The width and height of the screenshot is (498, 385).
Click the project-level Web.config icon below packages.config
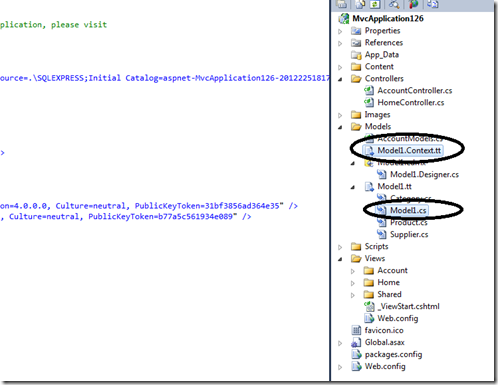356,367
